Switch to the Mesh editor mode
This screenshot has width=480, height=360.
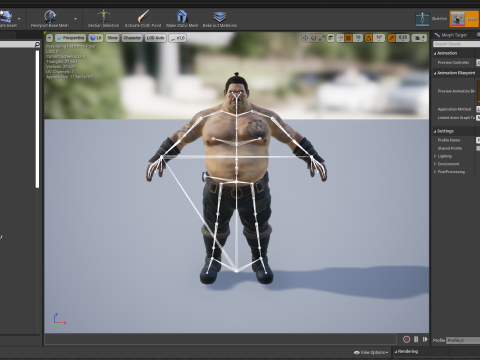(x=465, y=19)
